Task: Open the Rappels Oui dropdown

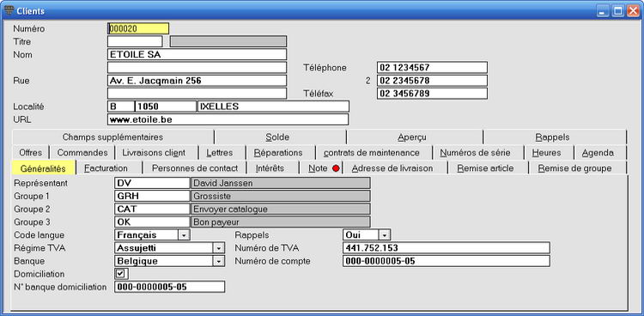Action: pyautogui.click(x=384, y=235)
